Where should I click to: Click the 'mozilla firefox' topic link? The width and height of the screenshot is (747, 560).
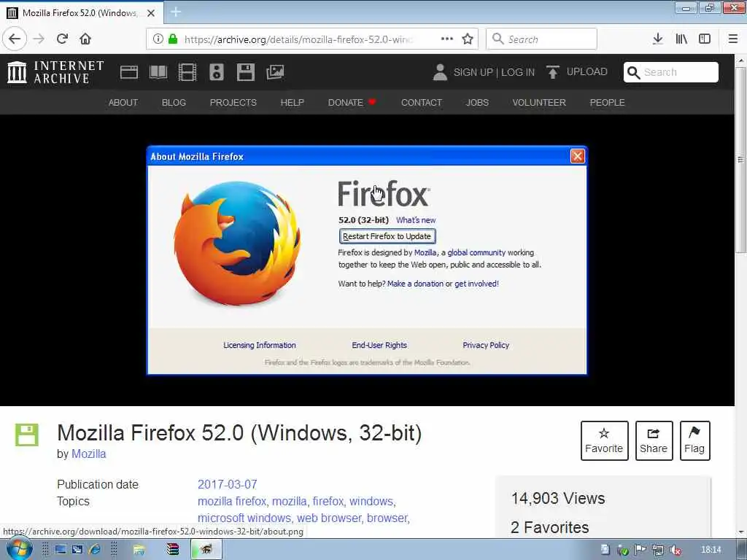click(x=232, y=501)
